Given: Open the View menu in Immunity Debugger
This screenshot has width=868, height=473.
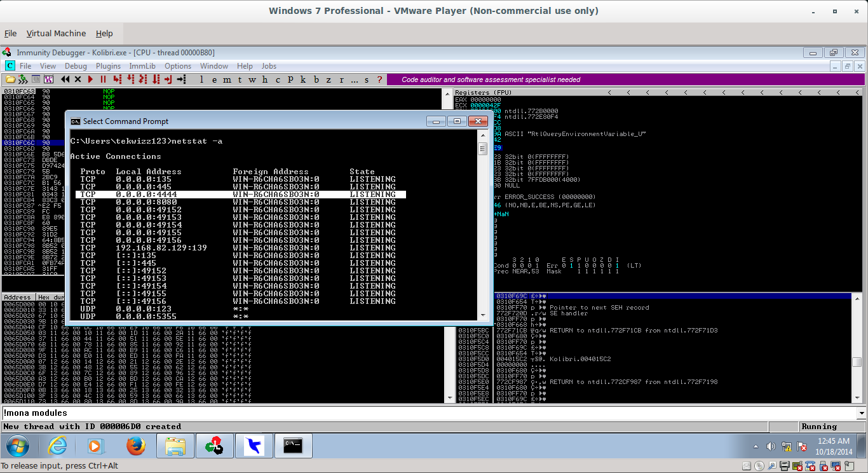Looking at the screenshot, I should 48,66.
